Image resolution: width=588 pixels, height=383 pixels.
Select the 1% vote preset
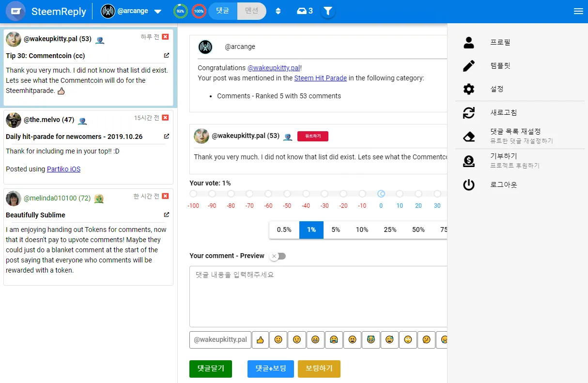[311, 230]
